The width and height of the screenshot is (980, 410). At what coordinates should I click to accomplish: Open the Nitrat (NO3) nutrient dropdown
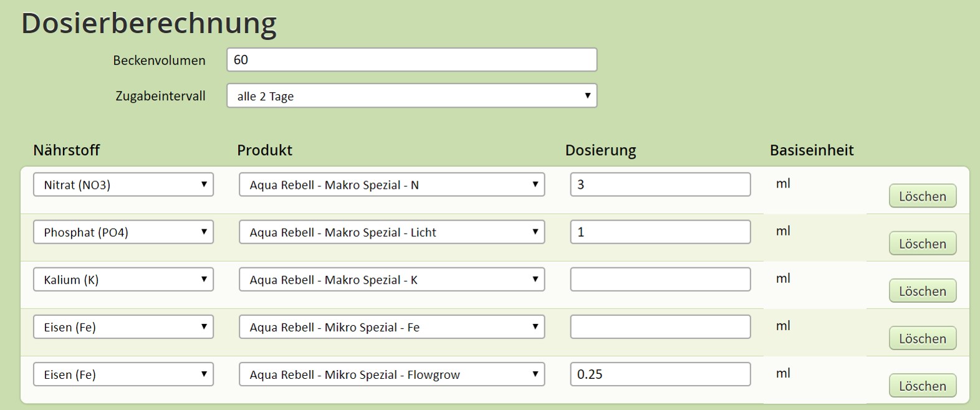click(x=123, y=184)
